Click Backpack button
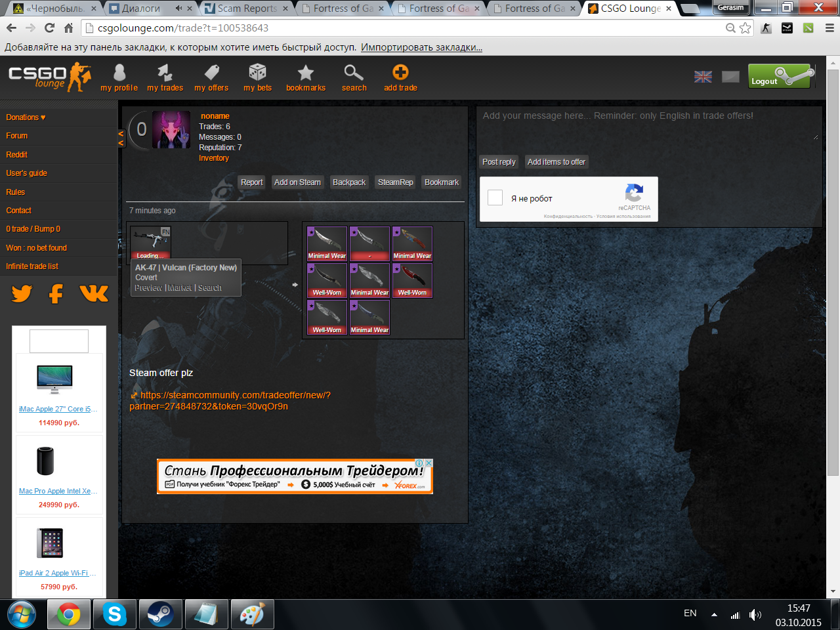 (349, 182)
